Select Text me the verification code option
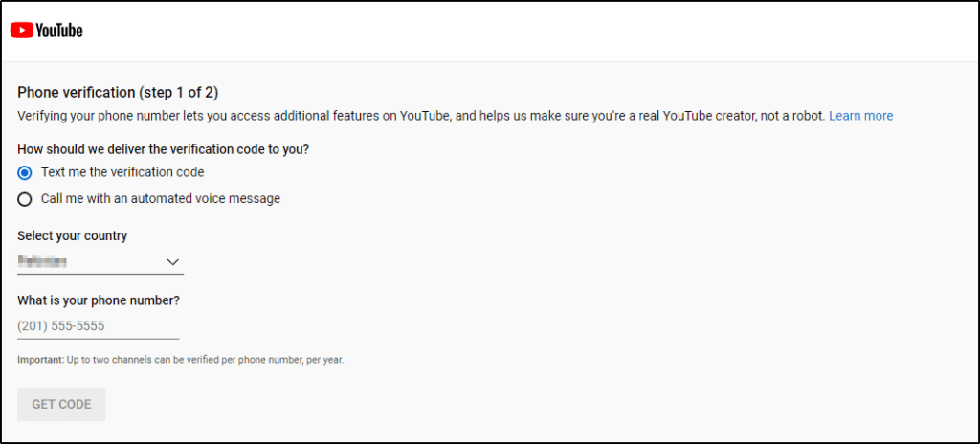 24,172
